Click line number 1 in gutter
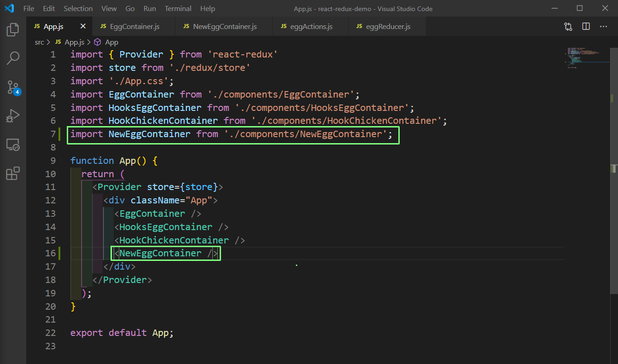 (x=53, y=54)
